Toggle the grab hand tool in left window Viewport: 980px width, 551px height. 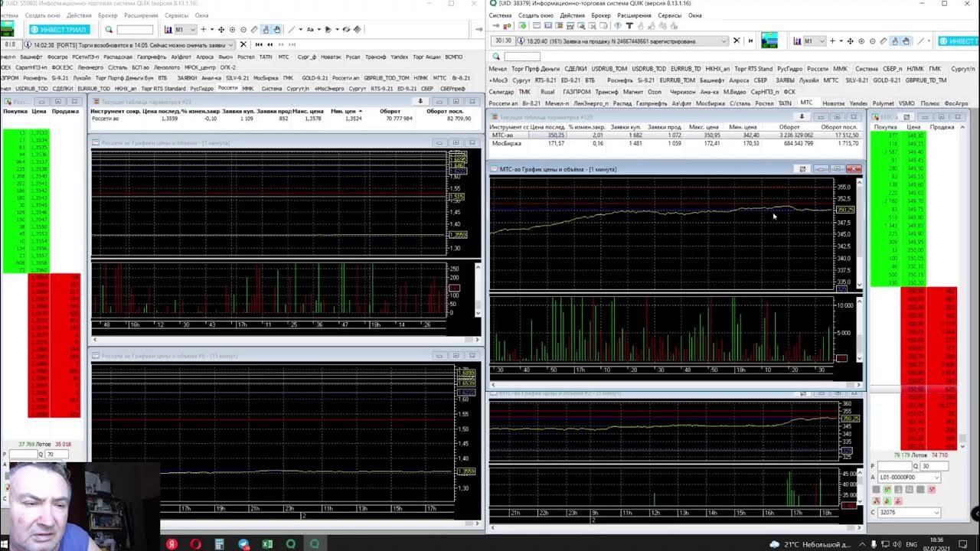(x=276, y=30)
